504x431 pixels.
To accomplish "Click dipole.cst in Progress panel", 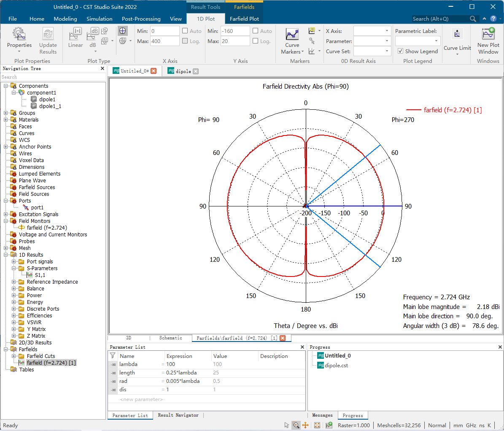I will coord(336,366).
